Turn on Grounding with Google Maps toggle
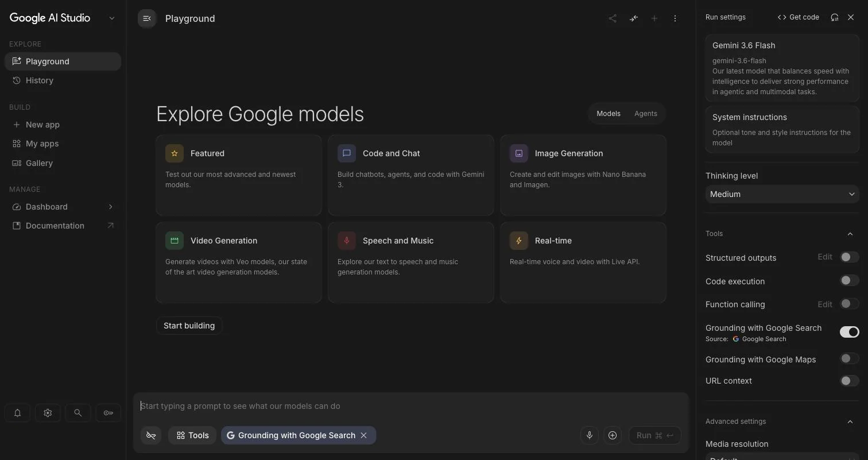 coord(849,359)
